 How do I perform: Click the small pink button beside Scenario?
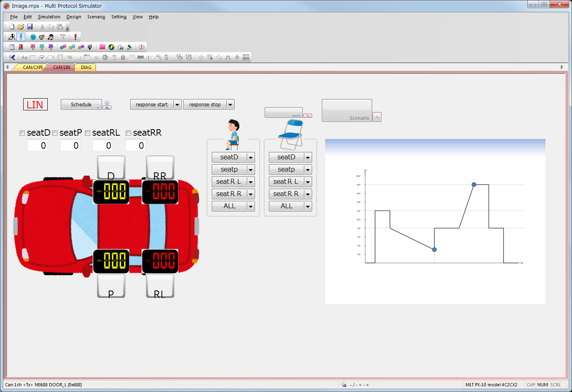377,117
